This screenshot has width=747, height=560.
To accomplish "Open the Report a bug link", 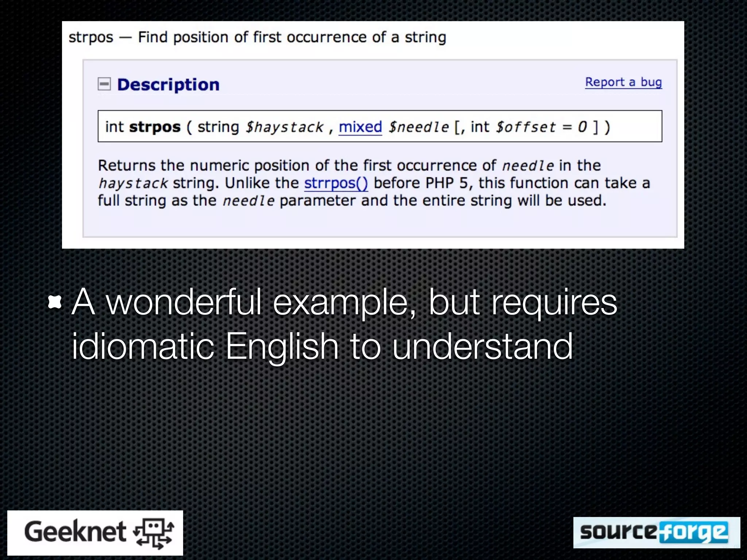I will tap(623, 82).
